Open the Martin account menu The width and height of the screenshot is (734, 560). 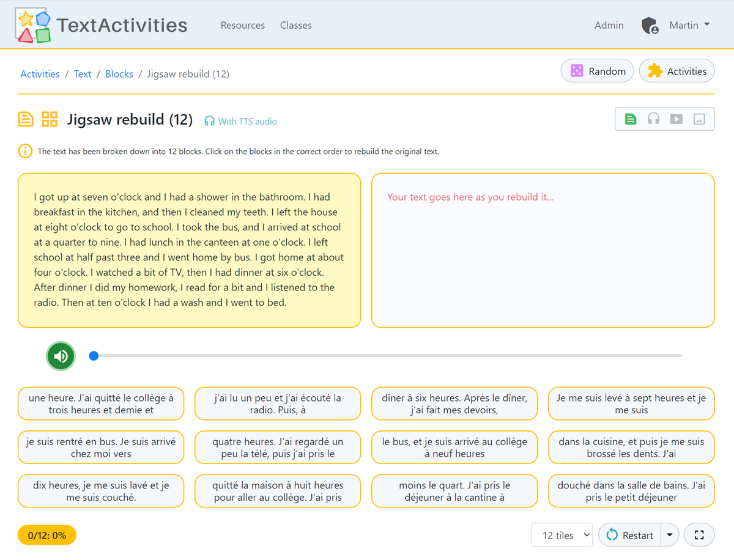coord(689,25)
